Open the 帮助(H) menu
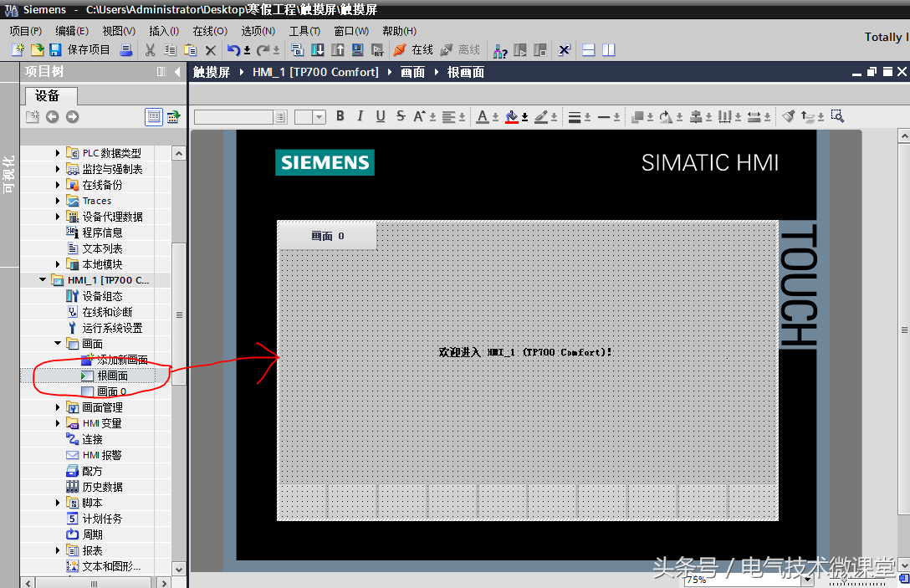 [x=399, y=31]
